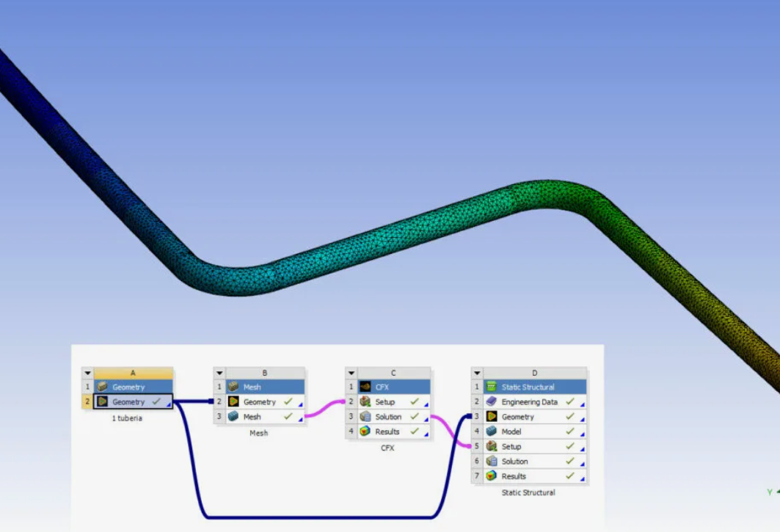Click the Geometry cell icon in Static Structural system D
Image resolution: width=780 pixels, height=532 pixels.
click(x=492, y=417)
